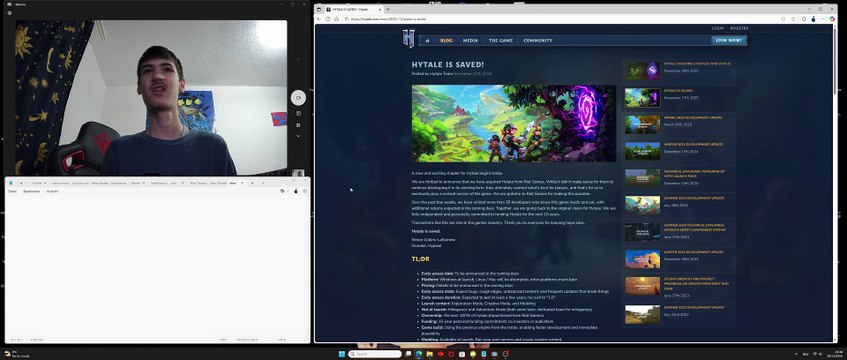Reload the Hytale page in browser
Image resolution: width=847 pixels, height=360 pixels.
[x=327, y=19]
